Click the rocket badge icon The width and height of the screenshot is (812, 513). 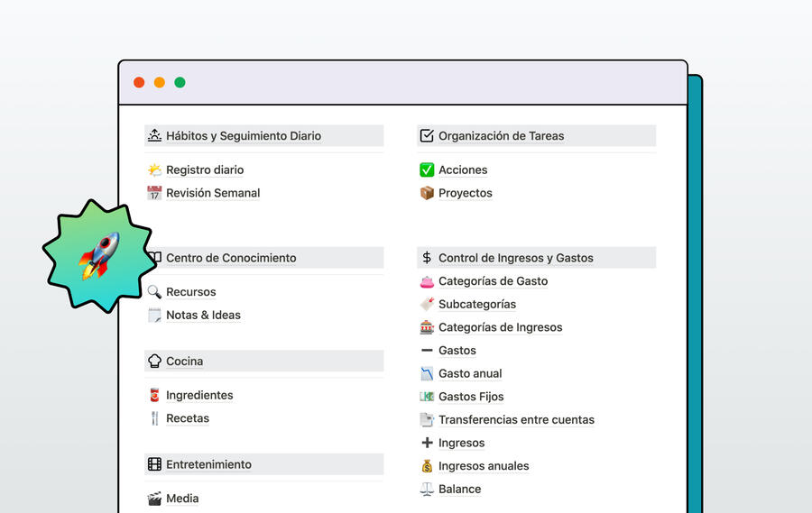click(x=97, y=255)
